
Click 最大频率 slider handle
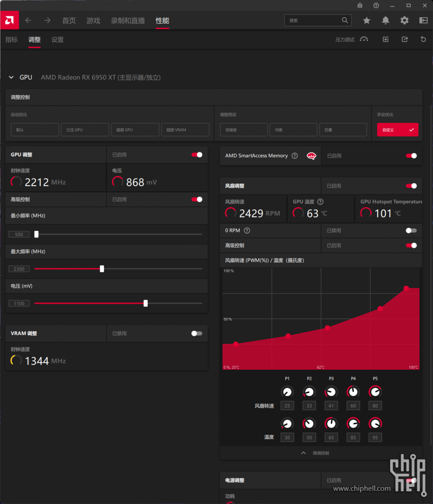pyautogui.click(x=102, y=269)
